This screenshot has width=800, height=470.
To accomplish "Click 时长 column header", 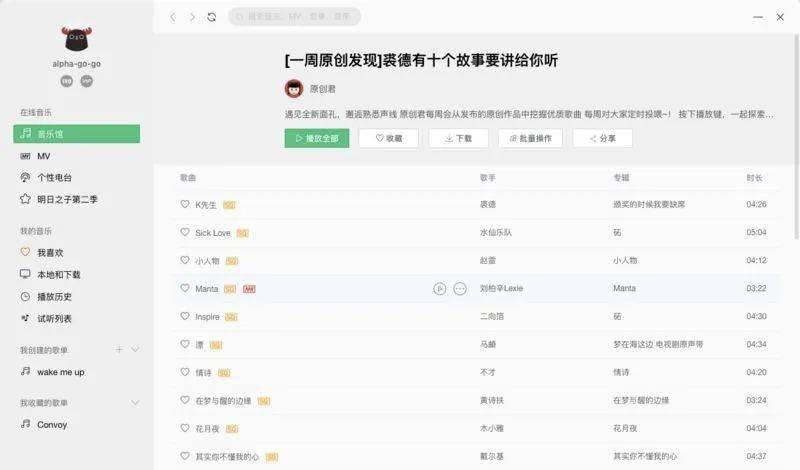I will pyautogui.click(x=754, y=178).
